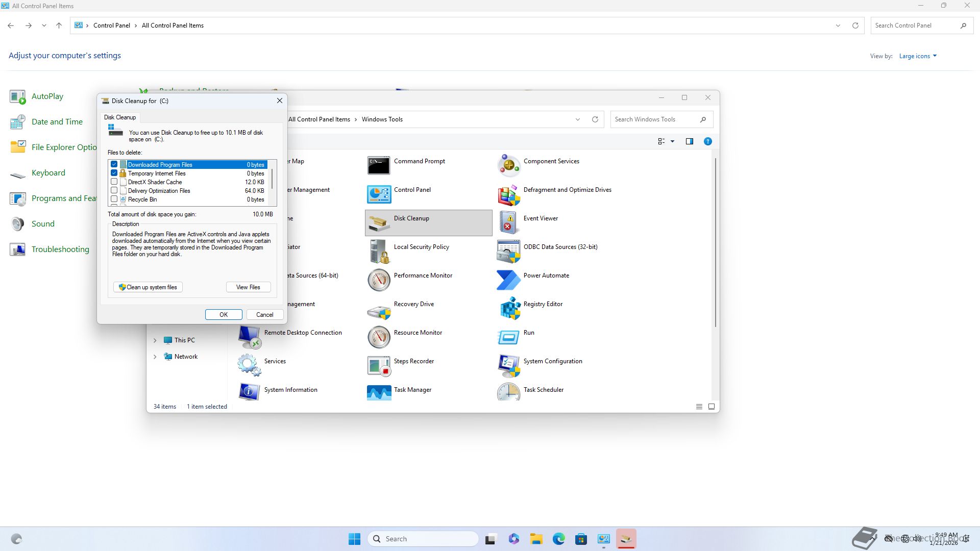The height and width of the screenshot is (551, 980).
Task: Launch the Event Viewer tool
Action: coord(508,222)
